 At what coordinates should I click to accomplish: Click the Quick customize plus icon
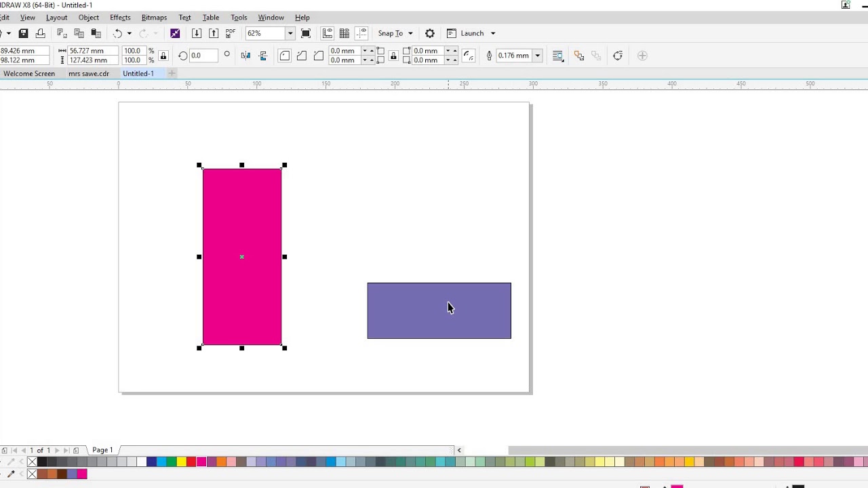coord(642,56)
